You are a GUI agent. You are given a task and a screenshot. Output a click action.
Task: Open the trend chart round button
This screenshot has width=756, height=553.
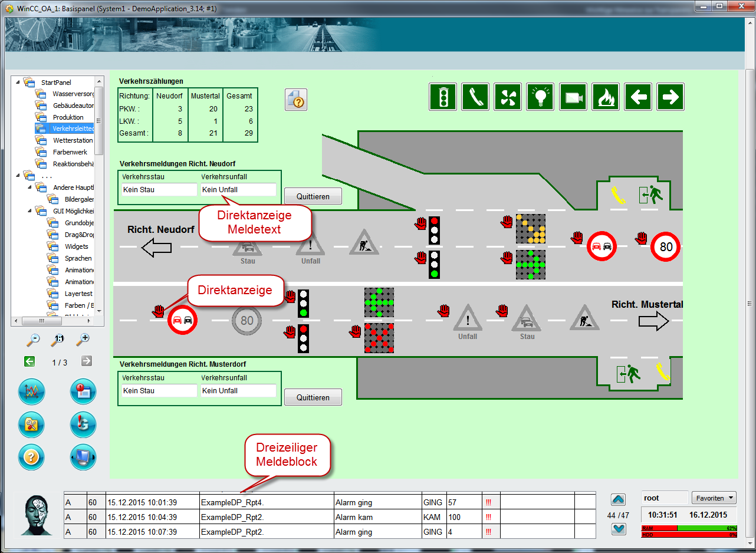pos(32,391)
